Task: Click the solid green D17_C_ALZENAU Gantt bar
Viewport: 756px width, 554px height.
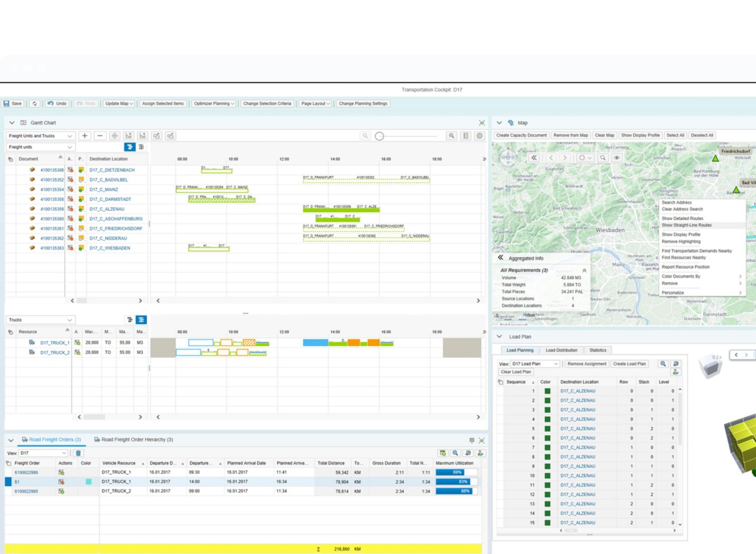Action: pyautogui.click(x=341, y=210)
